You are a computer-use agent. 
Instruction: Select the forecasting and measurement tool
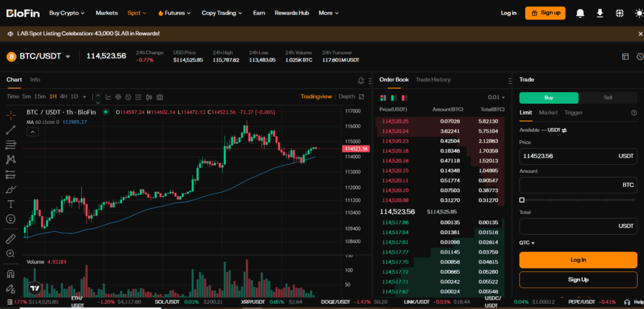pyautogui.click(x=11, y=174)
